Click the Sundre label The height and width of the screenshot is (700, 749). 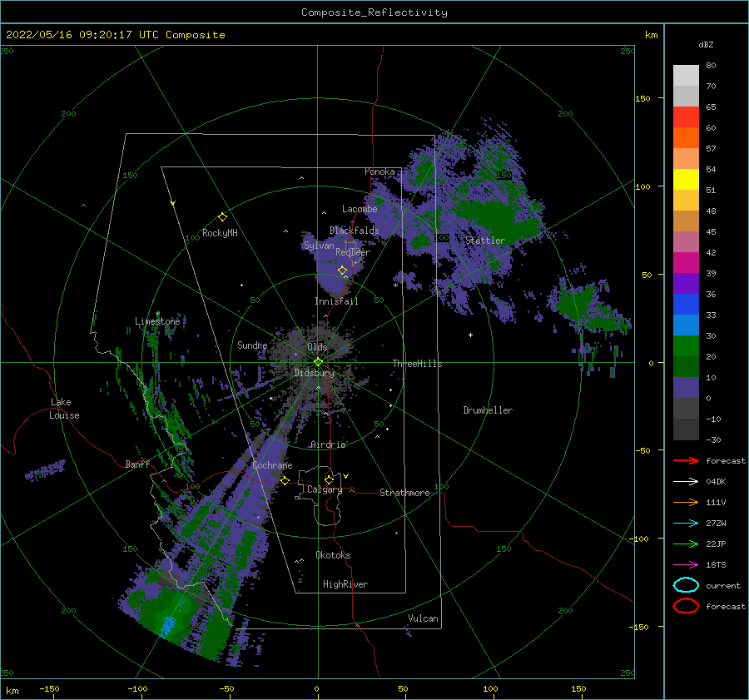coord(252,345)
